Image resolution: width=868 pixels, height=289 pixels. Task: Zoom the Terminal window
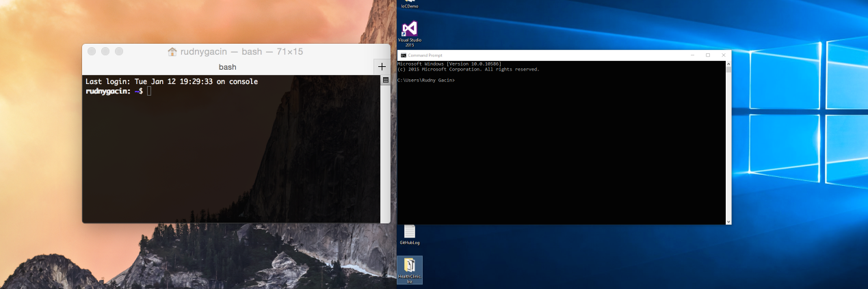click(x=119, y=51)
